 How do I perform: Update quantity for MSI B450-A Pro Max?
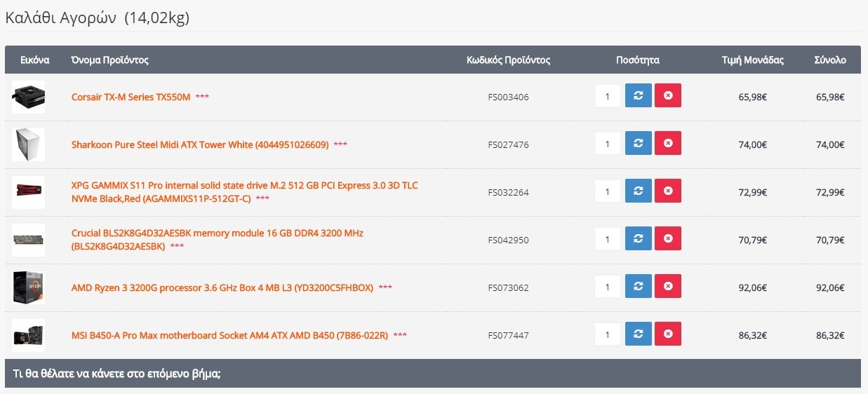pyautogui.click(x=639, y=335)
